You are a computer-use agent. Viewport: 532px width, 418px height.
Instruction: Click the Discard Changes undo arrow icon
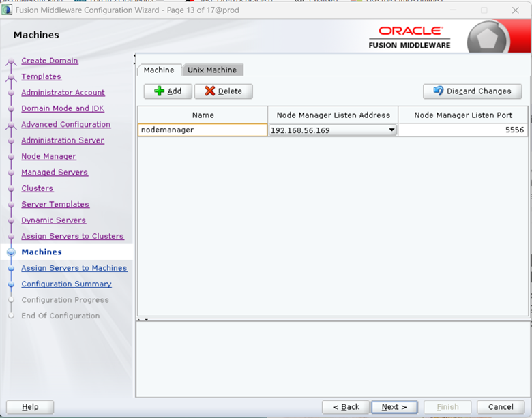click(x=439, y=91)
